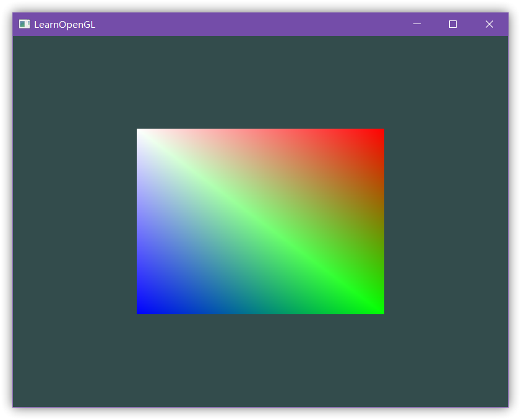Image resolution: width=521 pixels, height=420 pixels.
Task: Click the white top-left corner of the rectangle
Action: (140, 132)
